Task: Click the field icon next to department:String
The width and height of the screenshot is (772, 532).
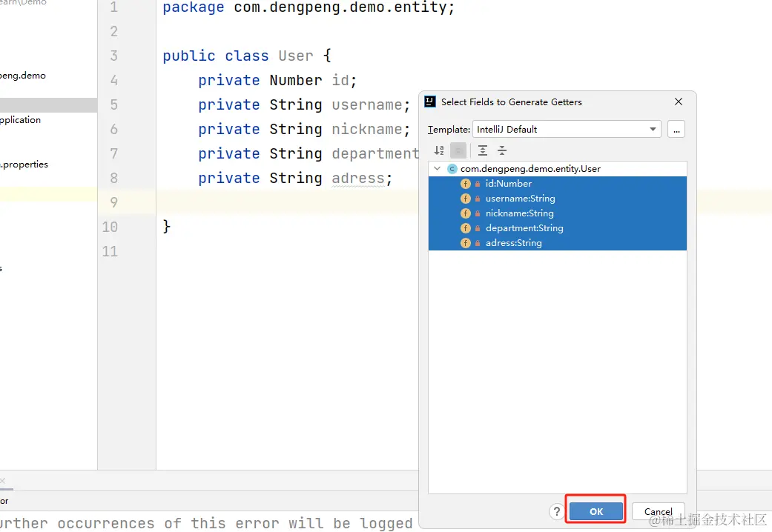Action: pyautogui.click(x=465, y=228)
